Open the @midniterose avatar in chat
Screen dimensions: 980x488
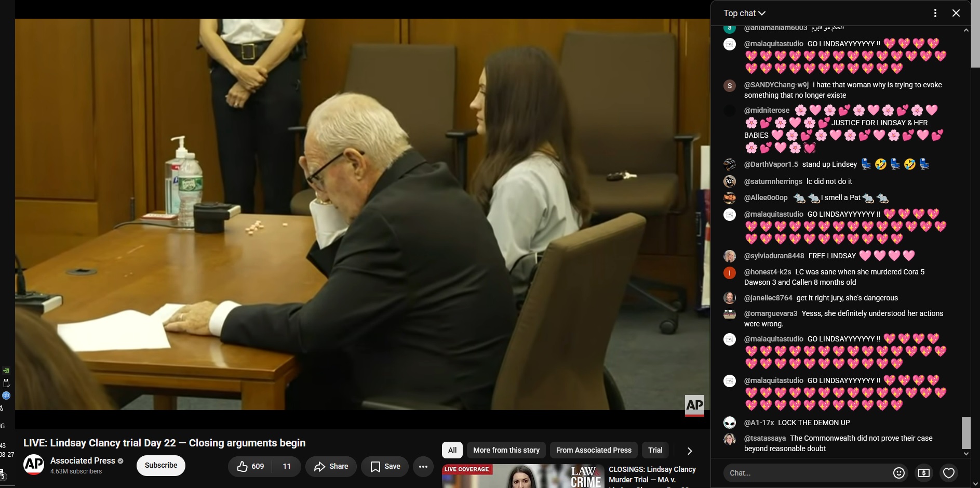tap(730, 111)
